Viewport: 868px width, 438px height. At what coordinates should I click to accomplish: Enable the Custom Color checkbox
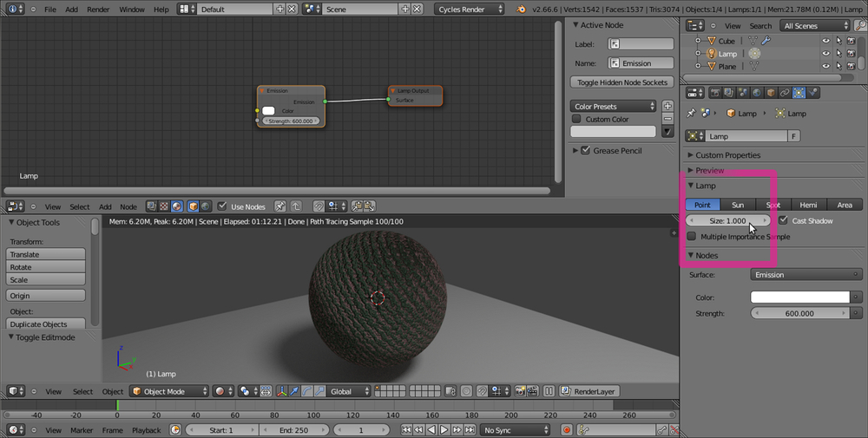[576, 119]
